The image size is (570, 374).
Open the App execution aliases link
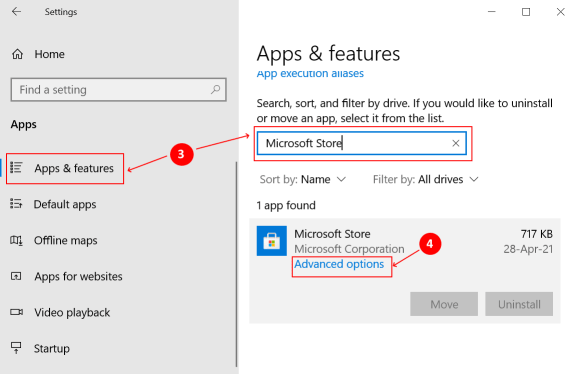pyautogui.click(x=310, y=73)
